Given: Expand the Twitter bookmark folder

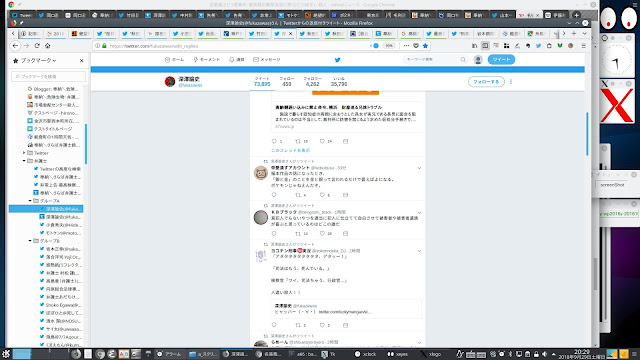Looking at the screenshot, I should (24, 153).
